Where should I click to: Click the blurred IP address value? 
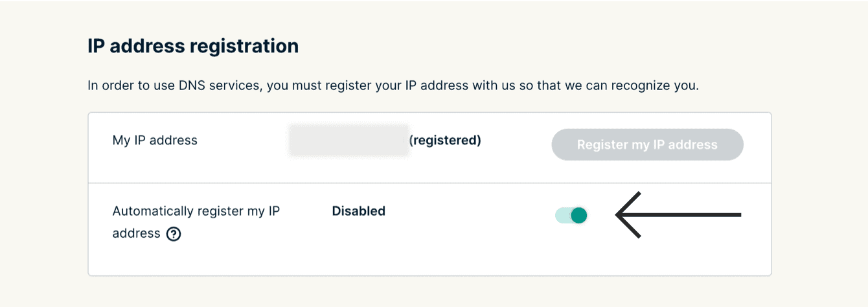click(x=348, y=141)
